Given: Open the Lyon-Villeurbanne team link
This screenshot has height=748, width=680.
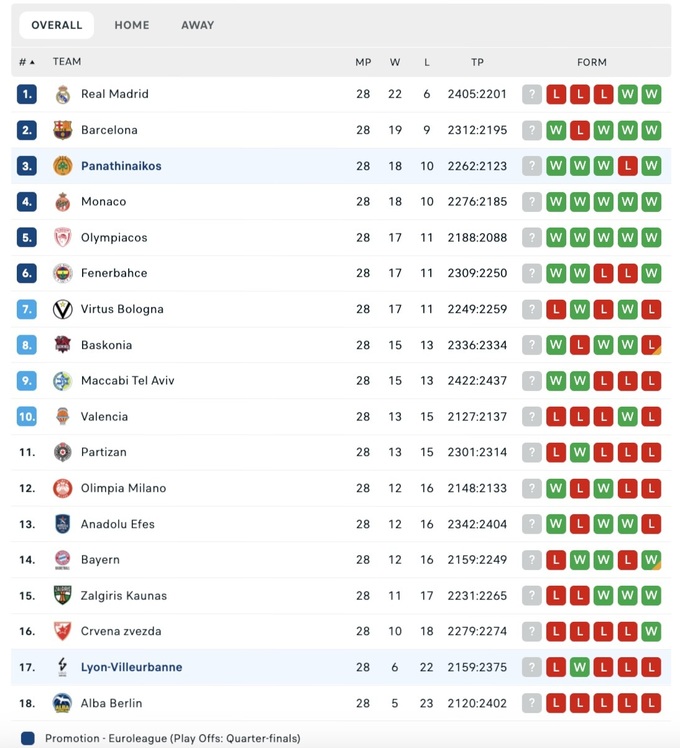Looking at the screenshot, I should pyautogui.click(x=131, y=667).
